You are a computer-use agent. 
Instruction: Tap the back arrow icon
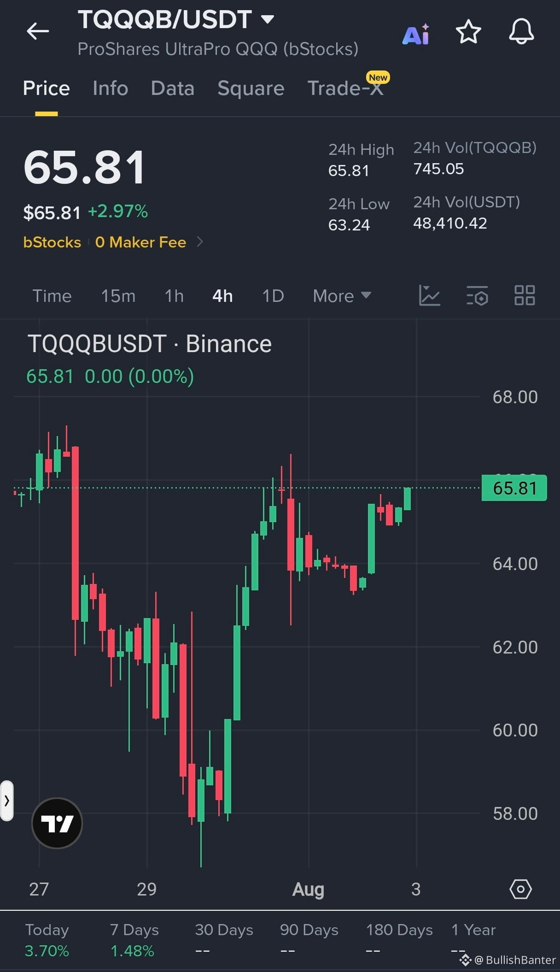pos(38,31)
